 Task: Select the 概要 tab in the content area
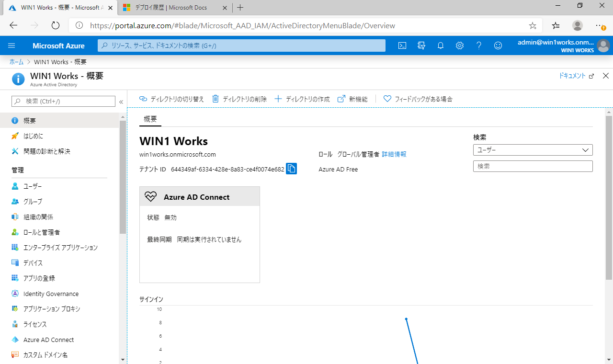click(x=150, y=119)
